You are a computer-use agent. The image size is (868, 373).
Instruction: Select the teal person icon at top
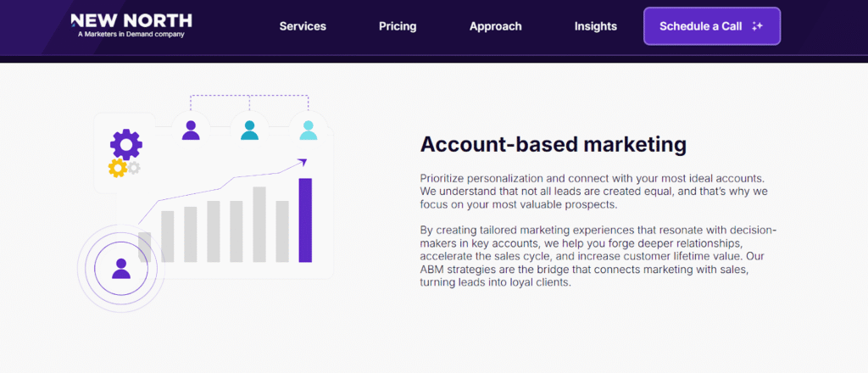coord(249,130)
